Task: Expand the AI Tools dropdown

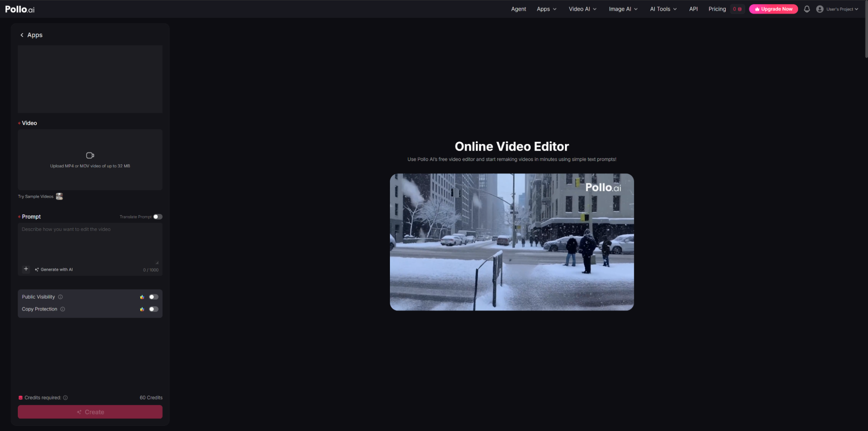Action: point(663,9)
